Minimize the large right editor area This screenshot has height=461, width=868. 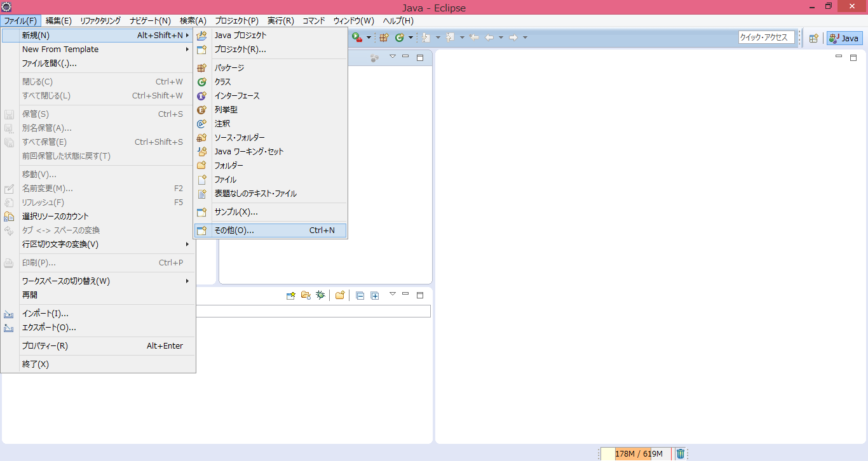[x=839, y=57]
